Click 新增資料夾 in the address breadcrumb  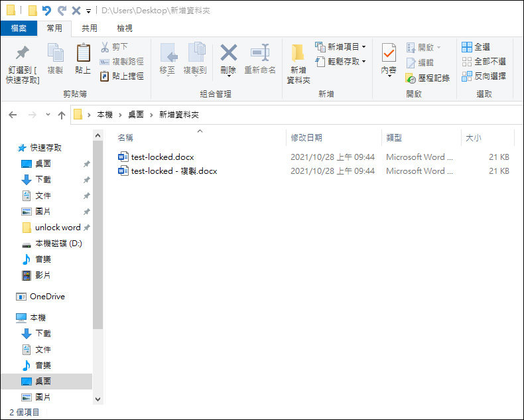click(179, 115)
